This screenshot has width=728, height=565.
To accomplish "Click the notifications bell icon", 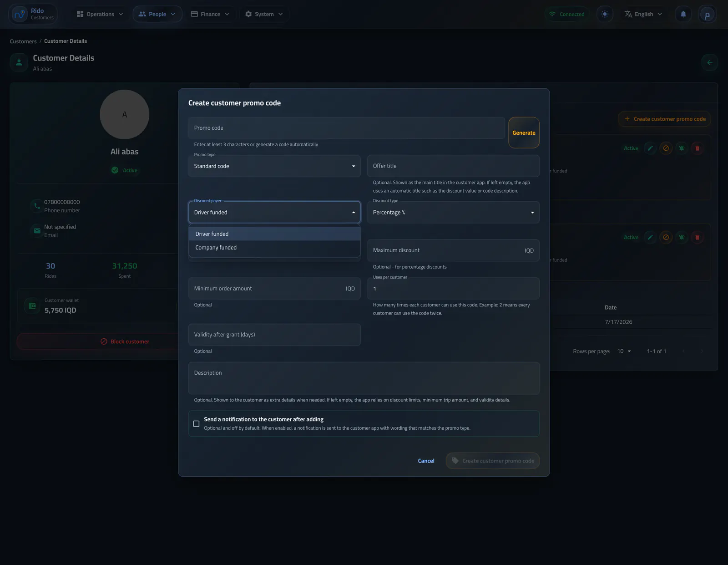I will (x=683, y=14).
